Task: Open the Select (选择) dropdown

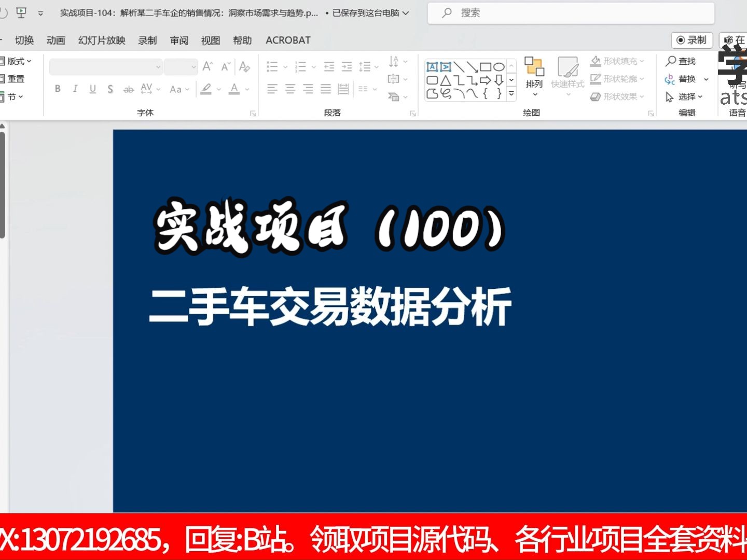Action: click(x=684, y=96)
